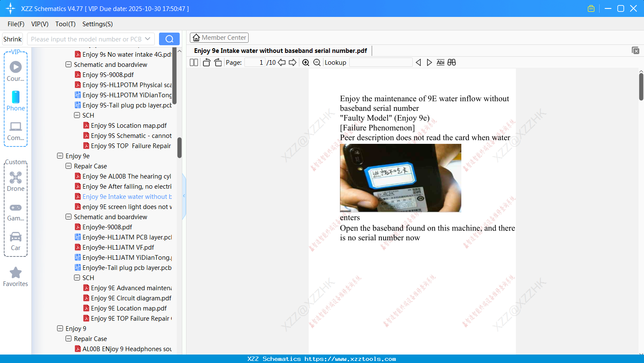Select the Computer category icon
Screen dimensions: 644x363
(16, 131)
